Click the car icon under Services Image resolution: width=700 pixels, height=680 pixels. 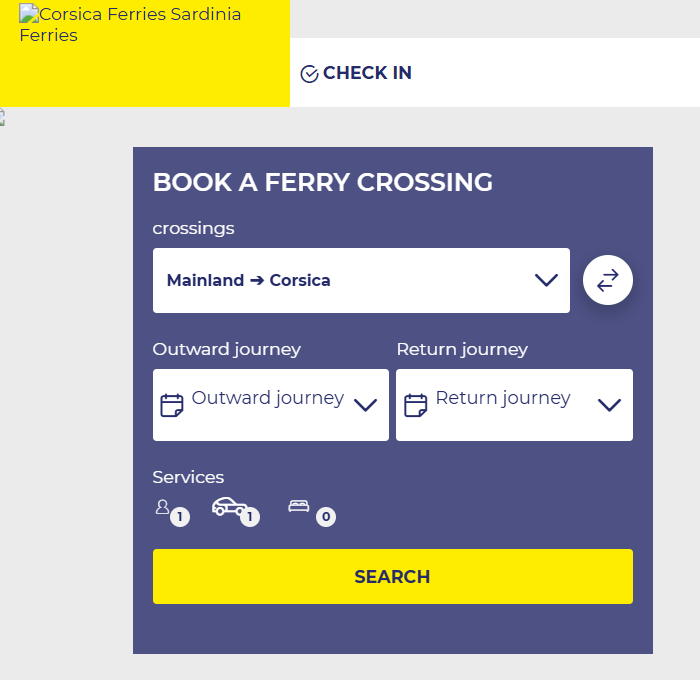pyautogui.click(x=229, y=506)
